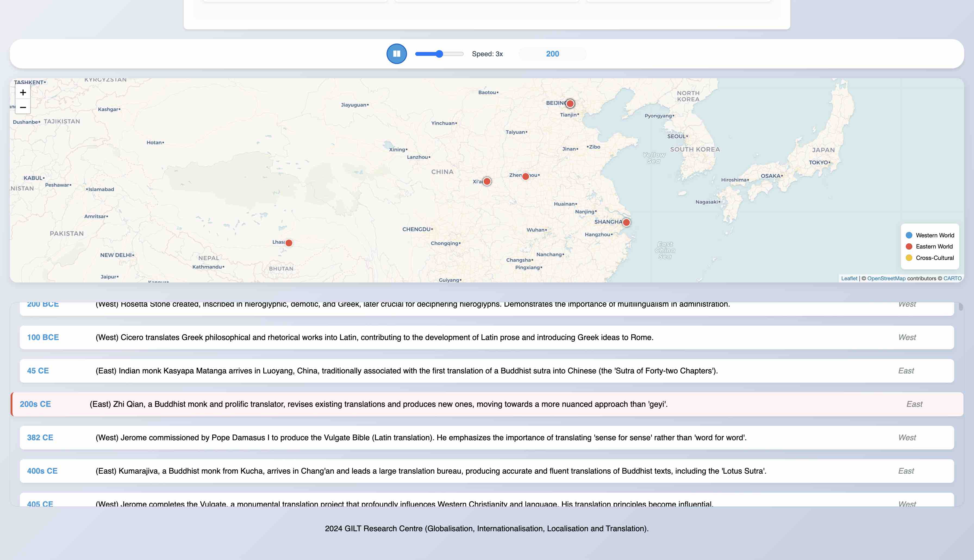974x560 pixels.
Task: Click the Cross-Cultural legend dot
Action: point(909,258)
